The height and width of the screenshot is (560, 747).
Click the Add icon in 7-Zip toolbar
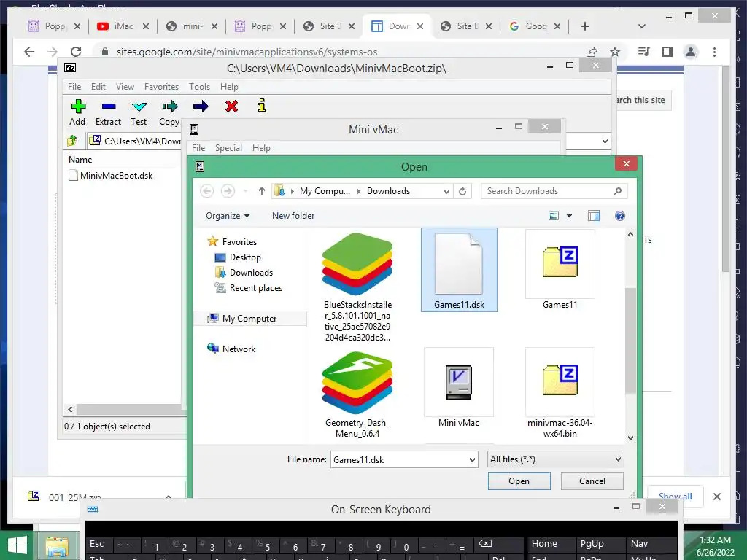77,106
